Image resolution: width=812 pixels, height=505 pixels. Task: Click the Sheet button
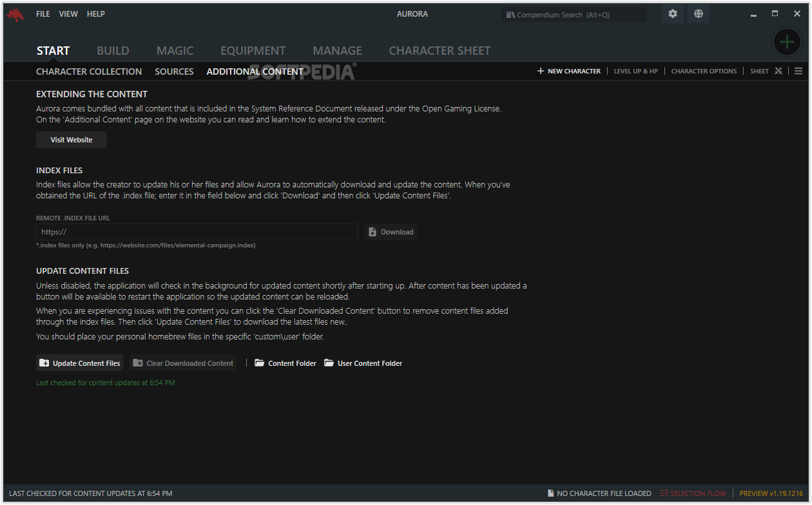point(759,71)
